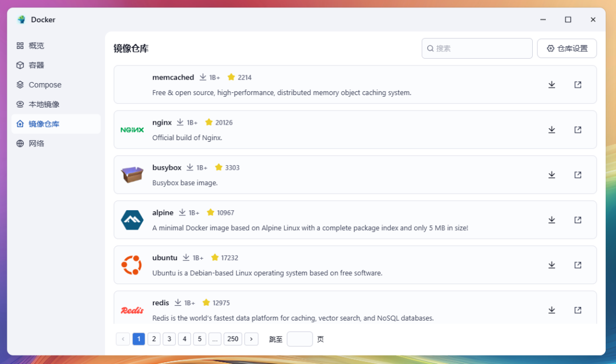The width and height of the screenshot is (616, 364).
Task: Select 镜像仓库 in sidebar
Action: point(56,124)
